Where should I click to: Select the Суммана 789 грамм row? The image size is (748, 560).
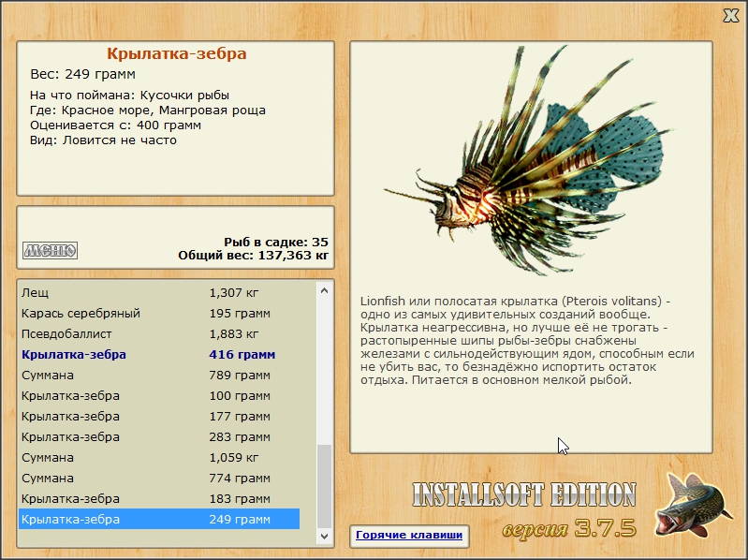[x=159, y=375]
